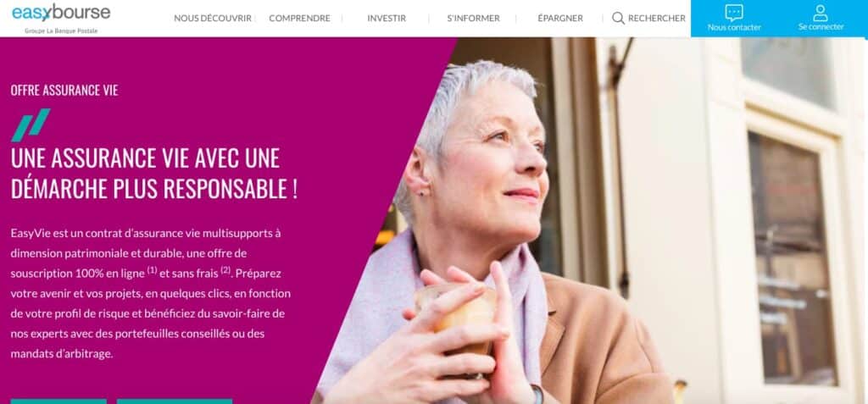Click the teal slanted quote marks graphic
Screen dimensions: 868x404
(x=31, y=125)
